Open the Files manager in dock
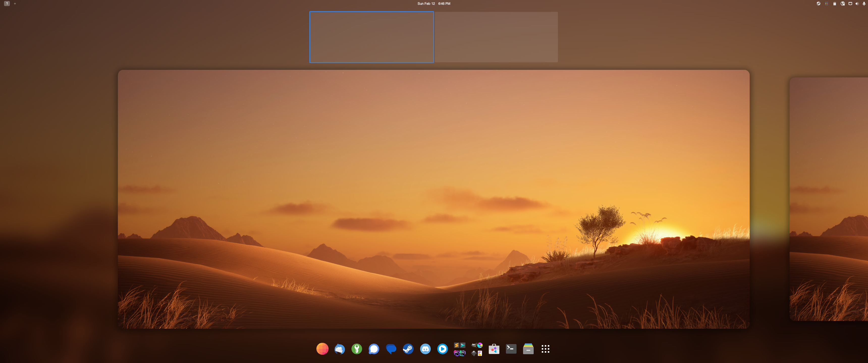Image resolution: width=868 pixels, height=363 pixels. [x=528, y=349]
